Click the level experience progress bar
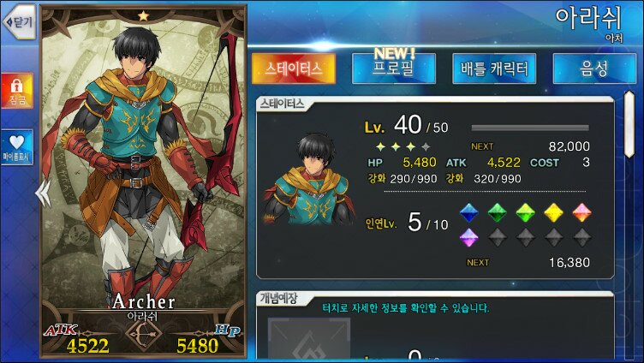 coord(530,128)
